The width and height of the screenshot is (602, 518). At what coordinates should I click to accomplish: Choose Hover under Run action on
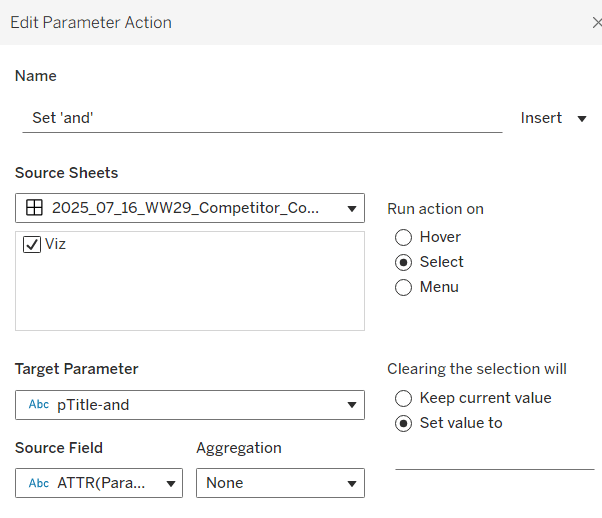tap(404, 237)
